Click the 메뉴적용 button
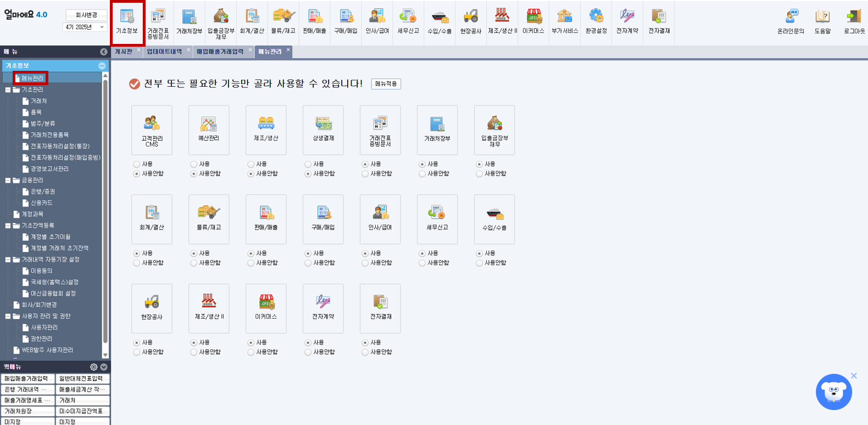Image resolution: width=868 pixels, height=425 pixels. [386, 84]
